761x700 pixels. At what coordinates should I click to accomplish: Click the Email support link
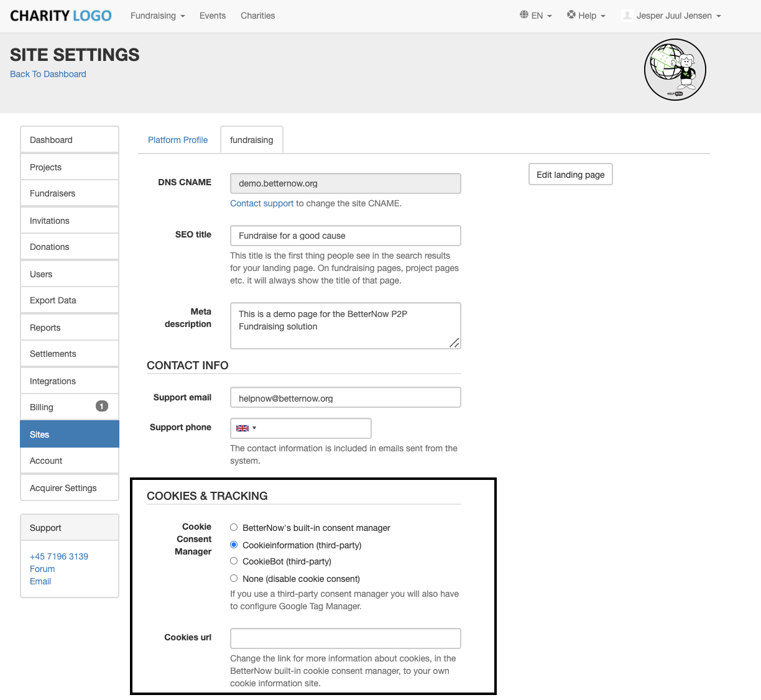40,581
